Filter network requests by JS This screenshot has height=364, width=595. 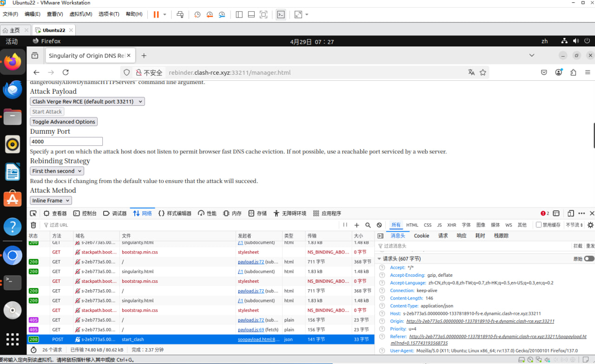click(439, 225)
